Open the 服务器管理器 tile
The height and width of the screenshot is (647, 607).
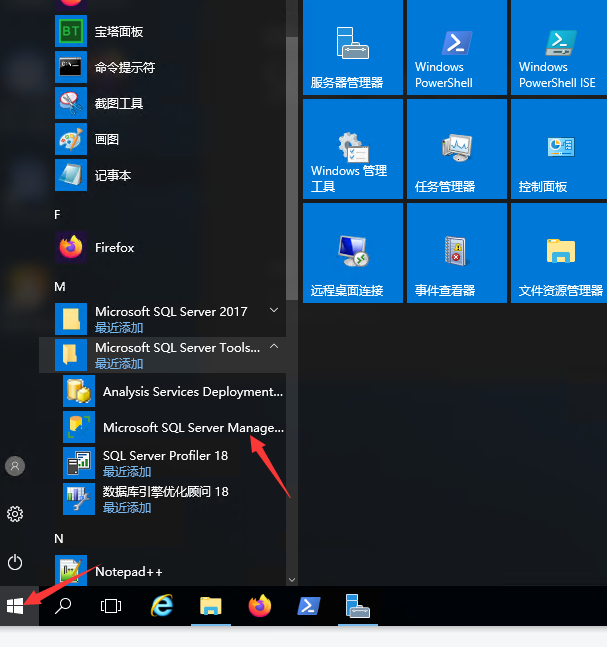point(353,47)
